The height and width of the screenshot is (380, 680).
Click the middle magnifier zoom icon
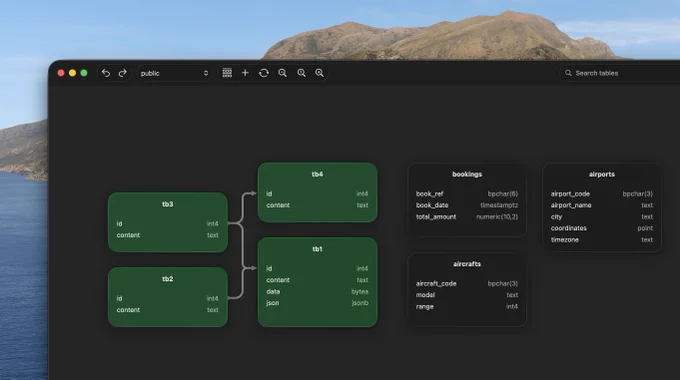point(301,73)
